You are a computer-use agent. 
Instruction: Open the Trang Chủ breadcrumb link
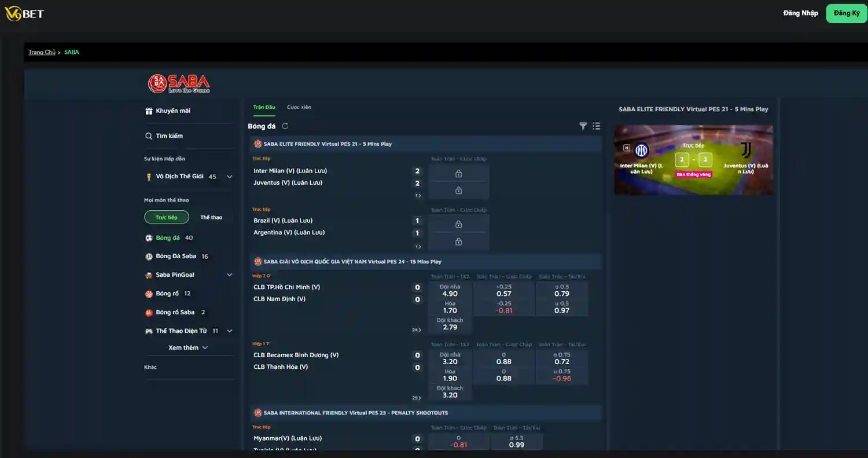[42, 52]
